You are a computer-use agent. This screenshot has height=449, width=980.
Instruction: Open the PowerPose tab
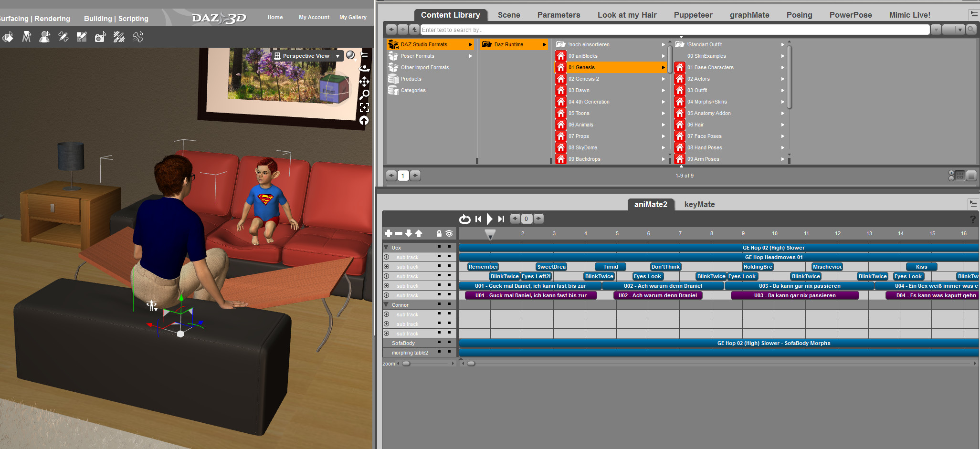click(851, 15)
